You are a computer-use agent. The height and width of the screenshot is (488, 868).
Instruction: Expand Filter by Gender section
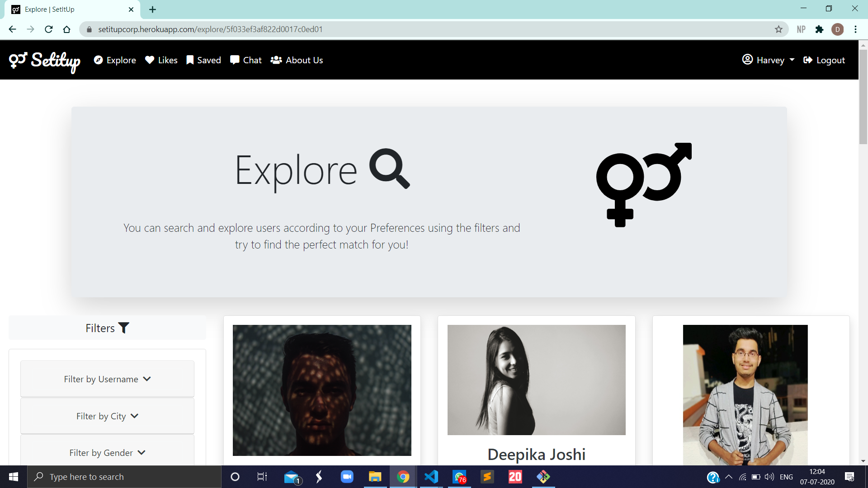click(x=107, y=453)
